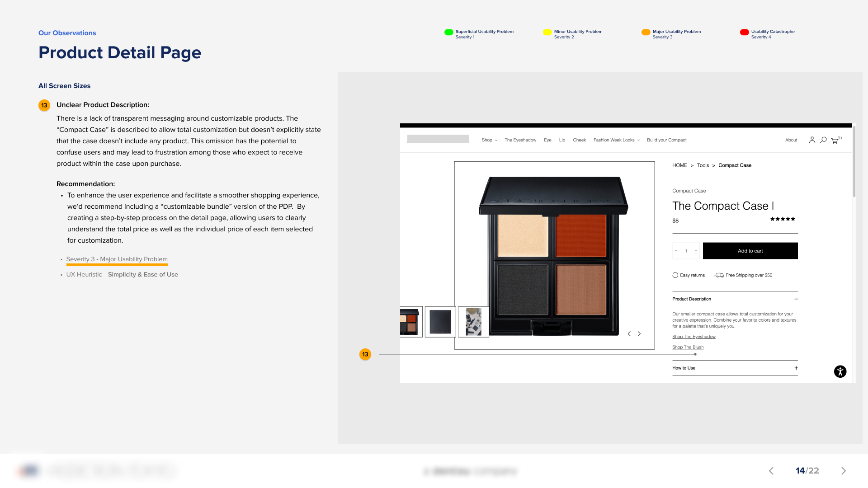
Task: Go to previous slide arrow
Action: click(771, 471)
